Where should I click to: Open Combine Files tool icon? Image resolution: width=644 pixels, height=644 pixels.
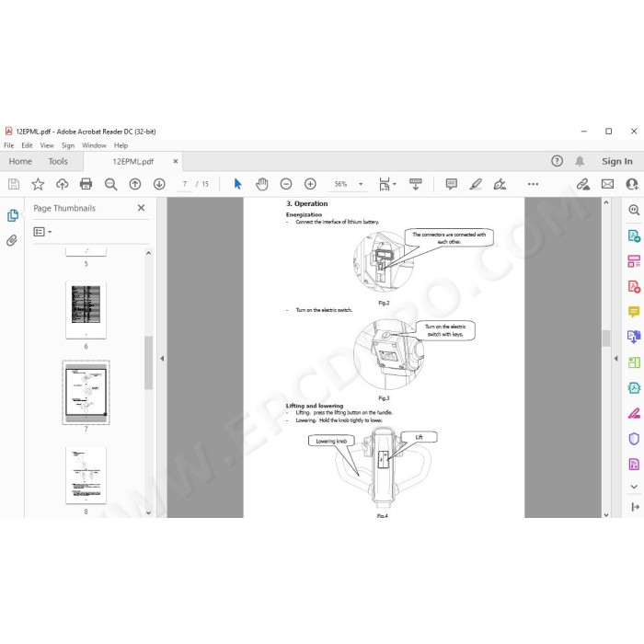[634, 337]
